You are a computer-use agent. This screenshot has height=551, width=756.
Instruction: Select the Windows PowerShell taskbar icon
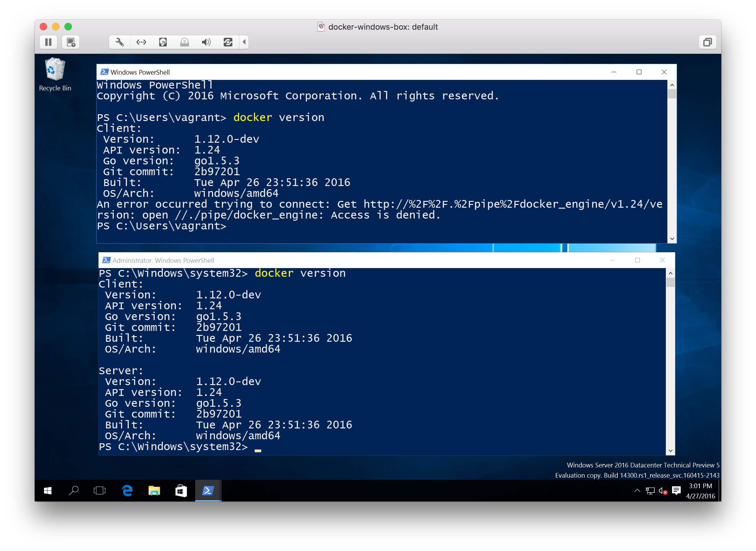pyautogui.click(x=208, y=491)
